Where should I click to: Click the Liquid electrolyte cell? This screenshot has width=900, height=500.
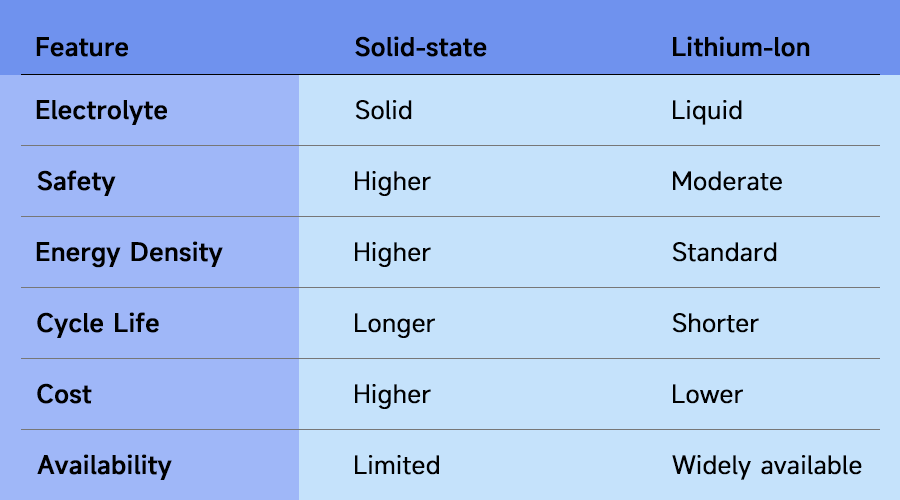click(x=707, y=110)
